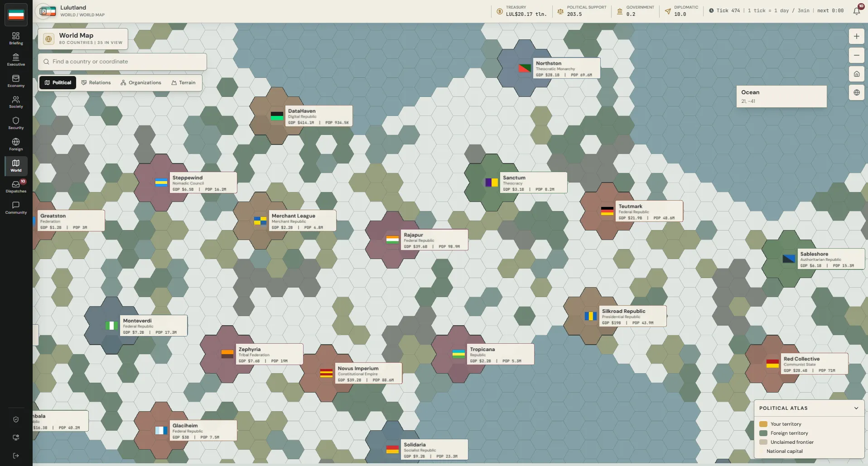
Task: Open the Executive sidebar section
Action: [16, 60]
